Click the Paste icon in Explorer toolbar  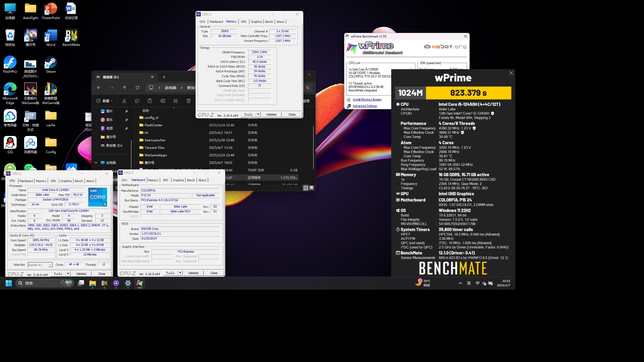[150, 101]
